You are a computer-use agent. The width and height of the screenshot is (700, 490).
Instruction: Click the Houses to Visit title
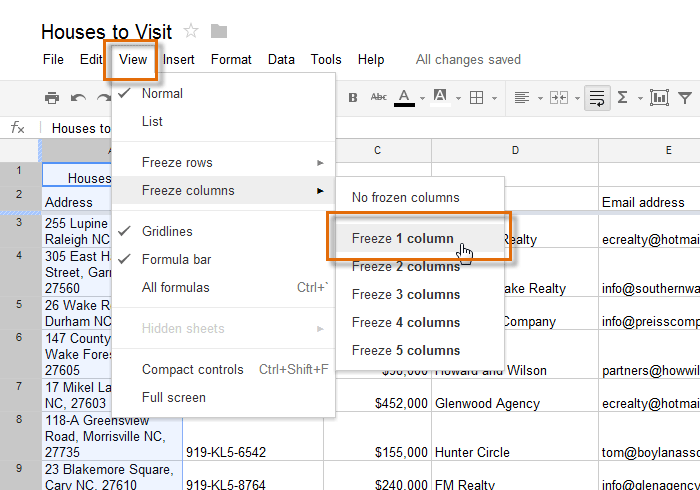[106, 32]
